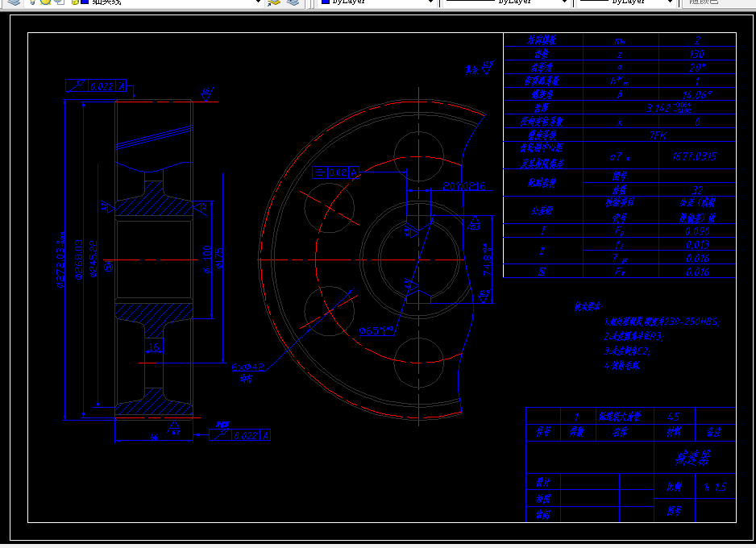Select the 备注 label in title block
This screenshot has width=756, height=548.
(713, 432)
